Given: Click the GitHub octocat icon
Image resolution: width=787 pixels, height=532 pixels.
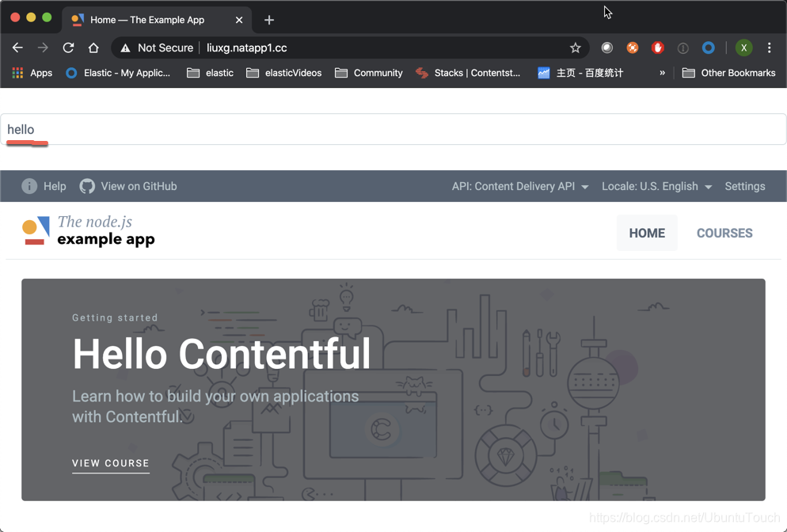Looking at the screenshot, I should pos(87,186).
